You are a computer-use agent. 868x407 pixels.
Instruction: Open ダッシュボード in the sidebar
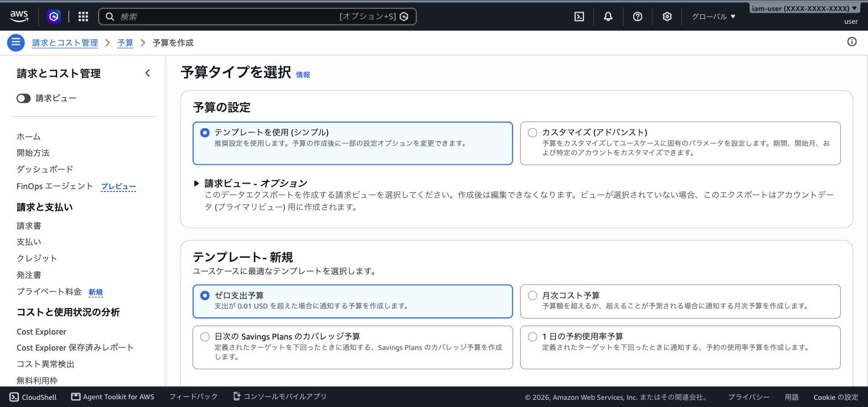tap(45, 169)
